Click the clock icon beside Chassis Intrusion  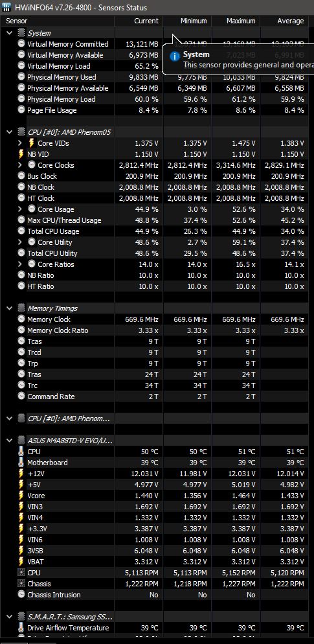tap(21, 595)
